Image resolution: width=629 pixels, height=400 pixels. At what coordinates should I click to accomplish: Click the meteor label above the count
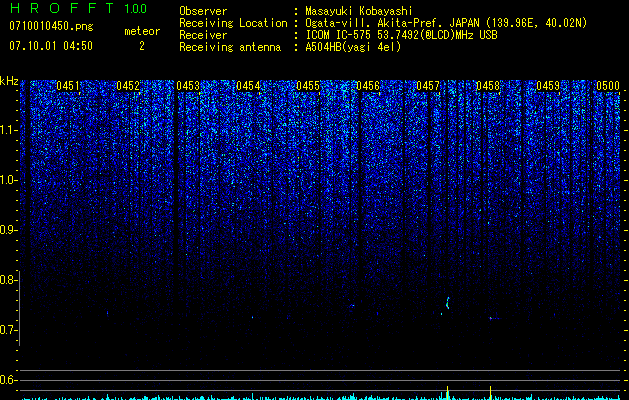142,31
